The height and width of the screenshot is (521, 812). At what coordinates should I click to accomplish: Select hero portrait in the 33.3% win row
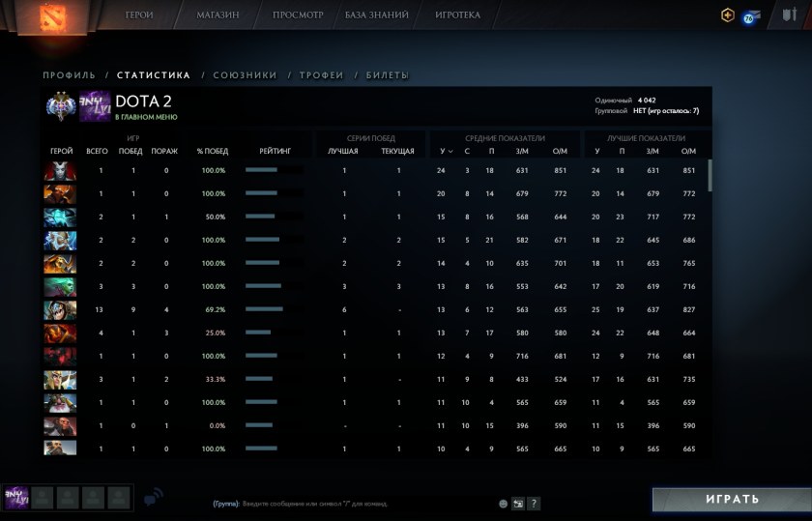click(60, 379)
